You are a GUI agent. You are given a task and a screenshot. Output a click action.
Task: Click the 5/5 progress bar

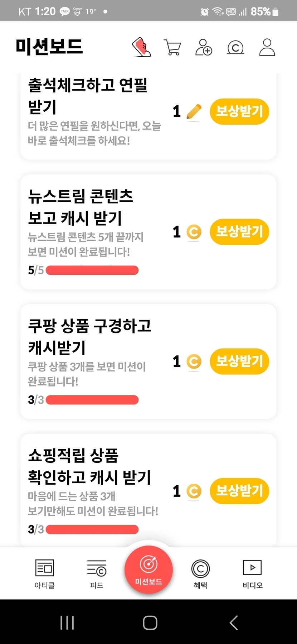coord(92,270)
